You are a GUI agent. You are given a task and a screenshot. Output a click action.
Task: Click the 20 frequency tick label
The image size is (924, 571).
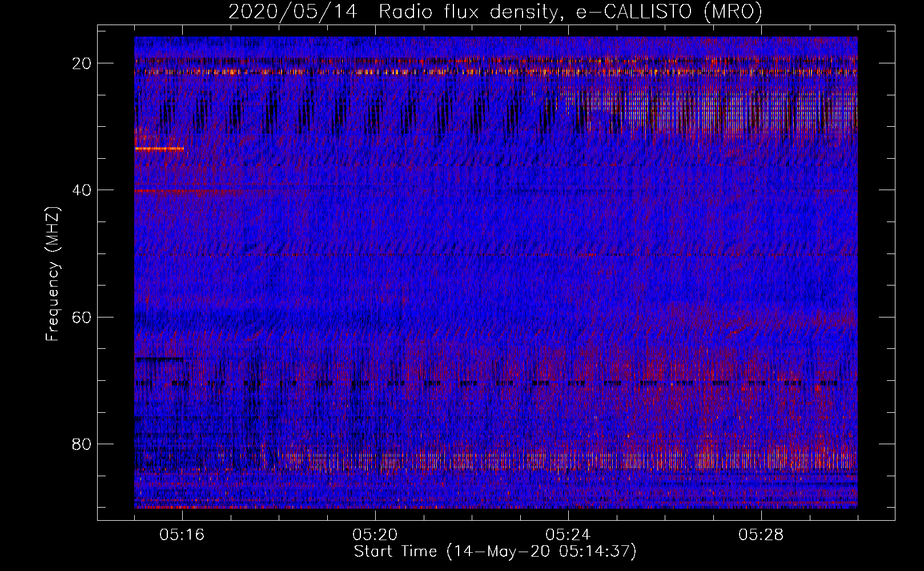(x=82, y=63)
